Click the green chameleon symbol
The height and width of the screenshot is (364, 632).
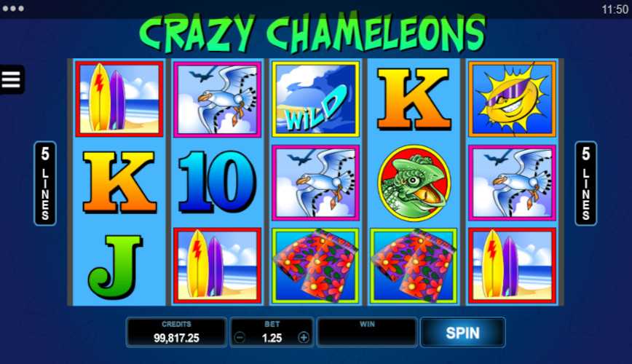(414, 183)
